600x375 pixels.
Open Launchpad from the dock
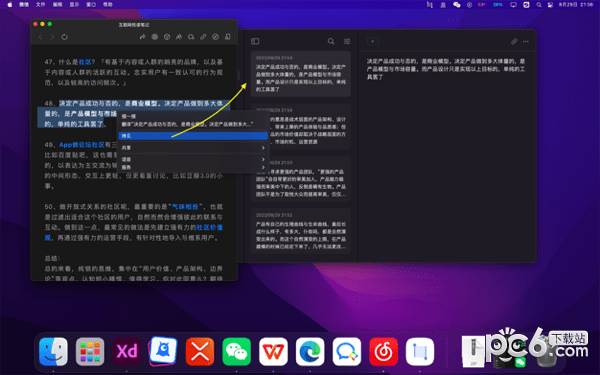[x=90, y=352]
